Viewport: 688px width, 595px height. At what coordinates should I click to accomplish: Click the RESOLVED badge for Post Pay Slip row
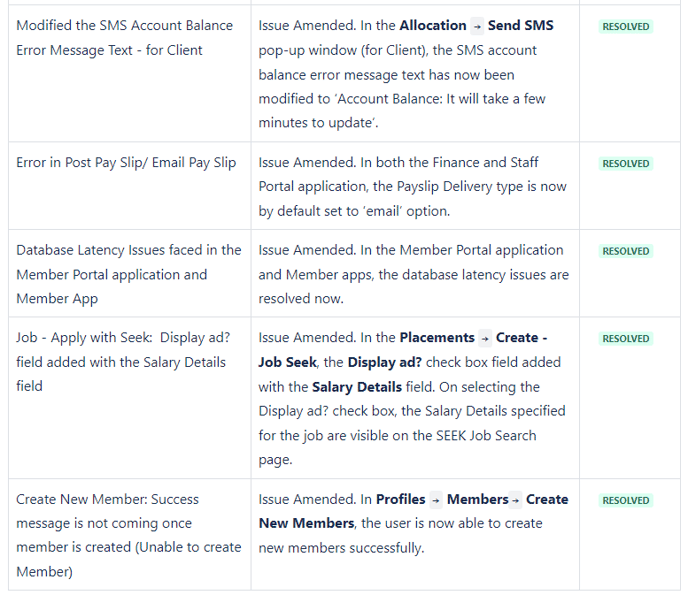point(626,163)
